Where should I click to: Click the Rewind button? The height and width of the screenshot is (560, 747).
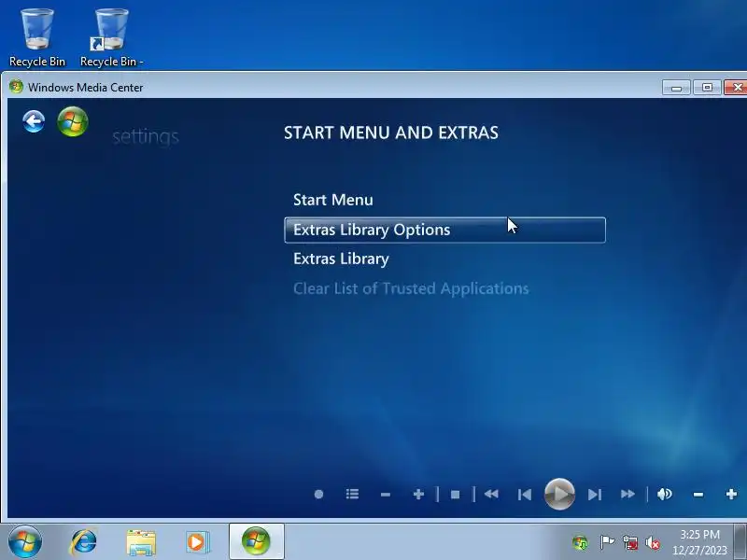491,495
